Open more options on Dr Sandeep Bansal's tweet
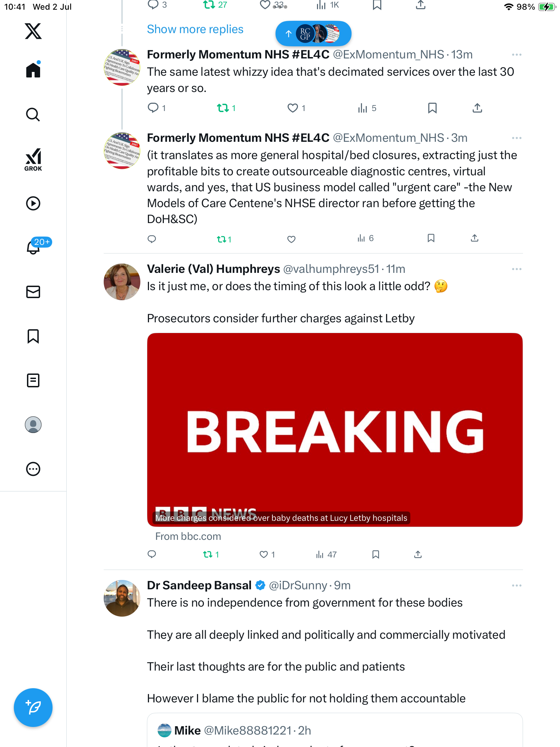The height and width of the screenshot is (747, 560). click(x=516, y=585)
